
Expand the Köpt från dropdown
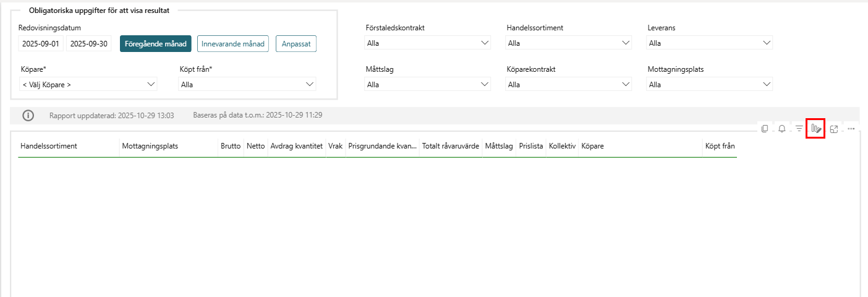click(x=247, y=84)
